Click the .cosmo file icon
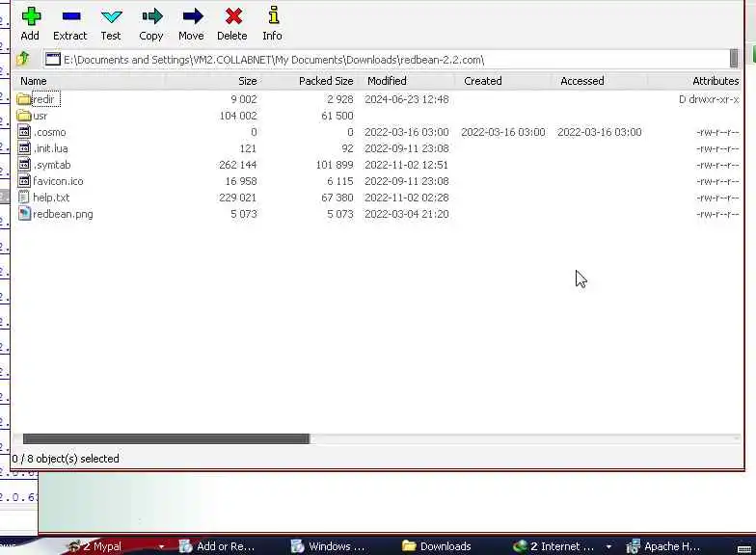Screen dimensions: 756x555 coord(24,131)
